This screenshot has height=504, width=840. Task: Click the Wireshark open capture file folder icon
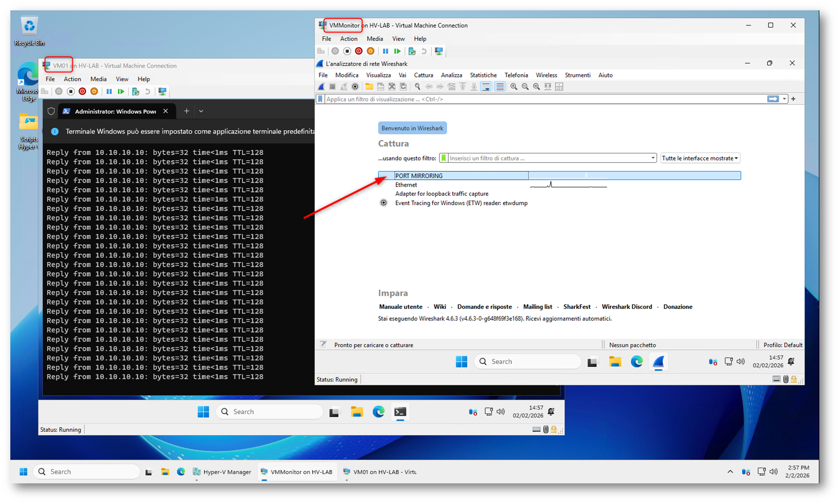pos(369,87)
